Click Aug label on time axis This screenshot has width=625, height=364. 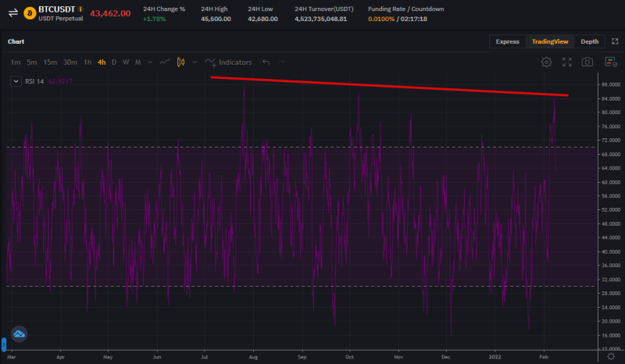(x=253, y=357)
